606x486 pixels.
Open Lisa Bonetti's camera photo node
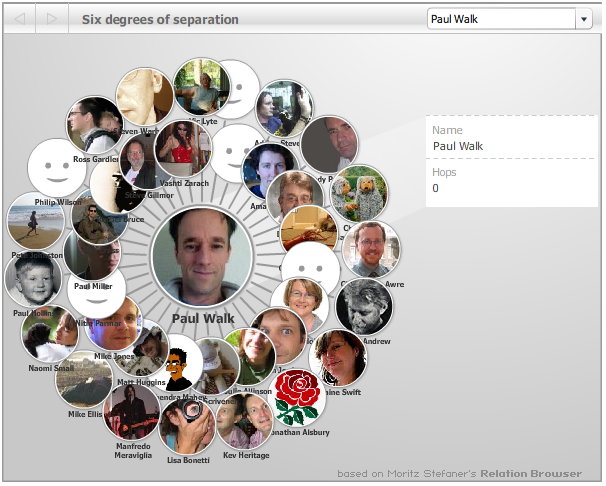point(187,426)
